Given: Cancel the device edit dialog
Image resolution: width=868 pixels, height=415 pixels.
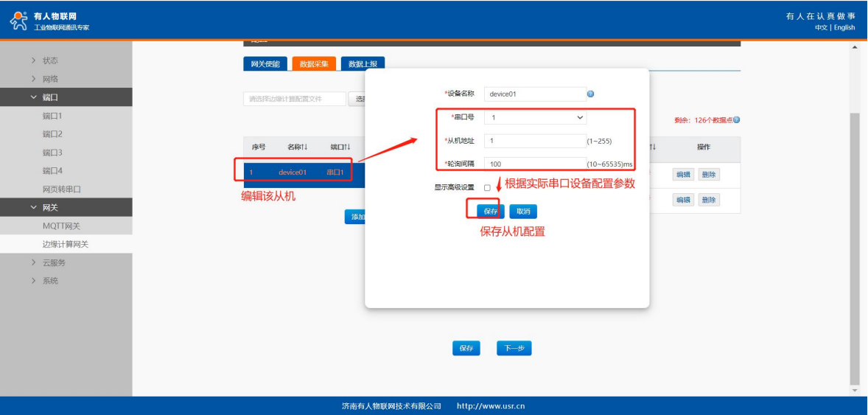Looking at the screenshot, I should [x=523, y=212].
